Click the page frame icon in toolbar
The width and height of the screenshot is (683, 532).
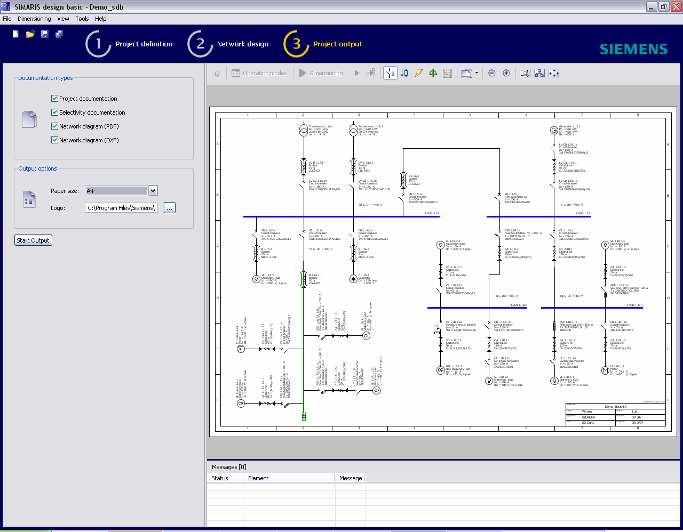click(x=466, y=73)
